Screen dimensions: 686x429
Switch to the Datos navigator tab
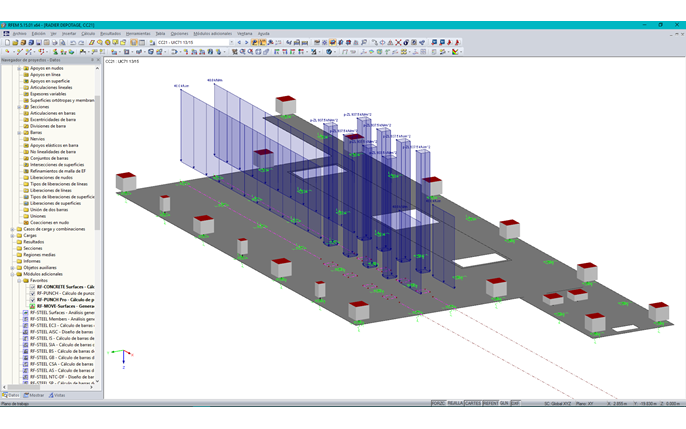click(x=11, y=395)
